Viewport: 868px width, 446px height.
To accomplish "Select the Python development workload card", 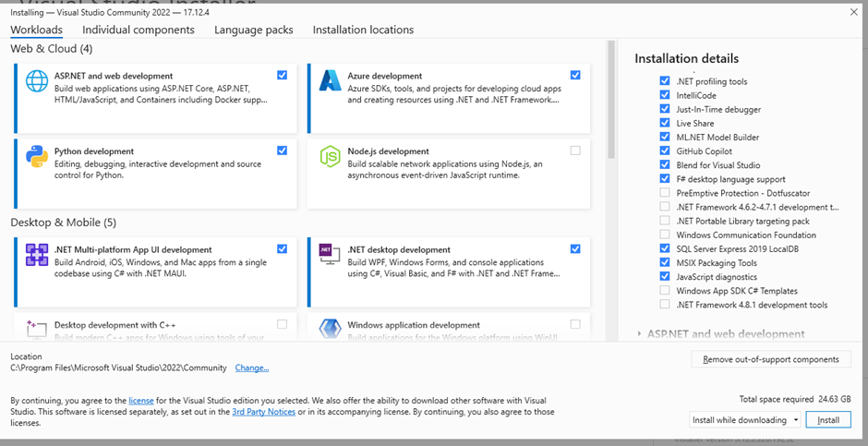I will pos(155,174).
